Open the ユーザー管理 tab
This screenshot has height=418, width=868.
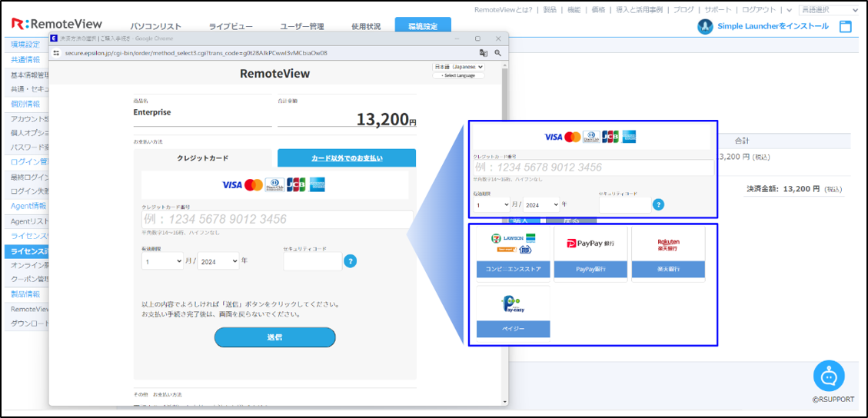click(x=302, y=26)
